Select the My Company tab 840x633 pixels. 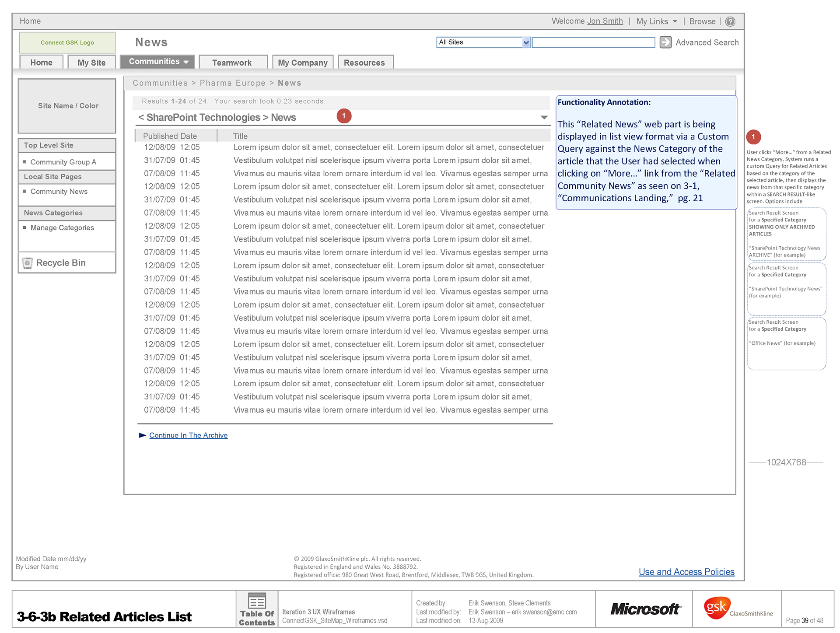click(302, 63)
